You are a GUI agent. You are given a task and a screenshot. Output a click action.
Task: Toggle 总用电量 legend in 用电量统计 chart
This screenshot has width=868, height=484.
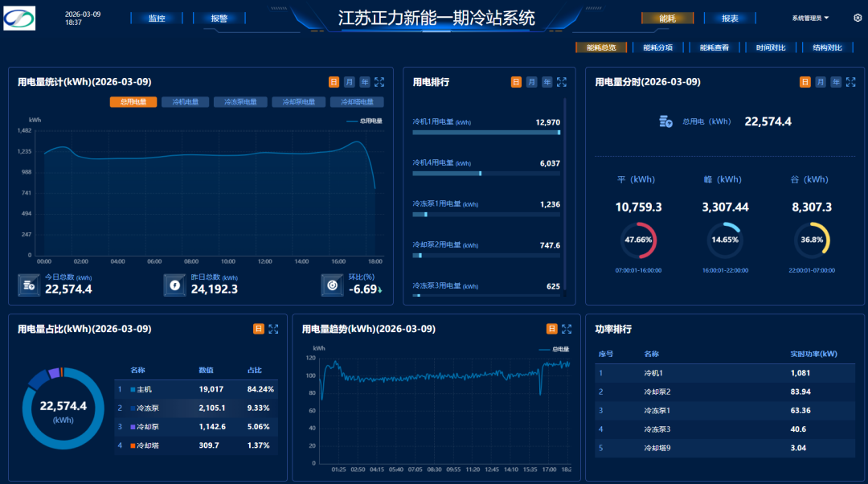pos(365,121)
